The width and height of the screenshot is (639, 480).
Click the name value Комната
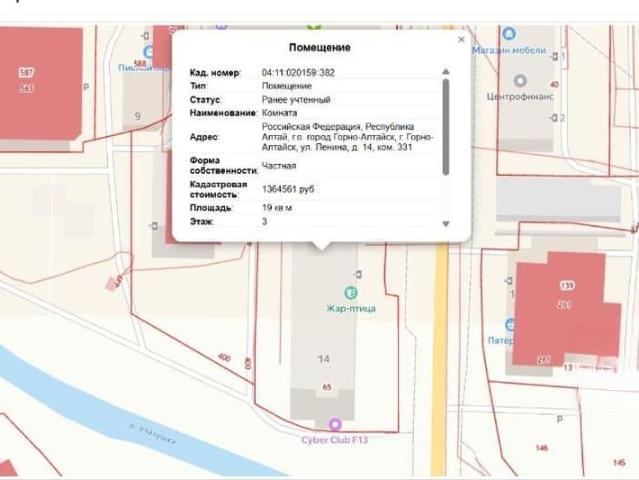(x=279, y=113)
